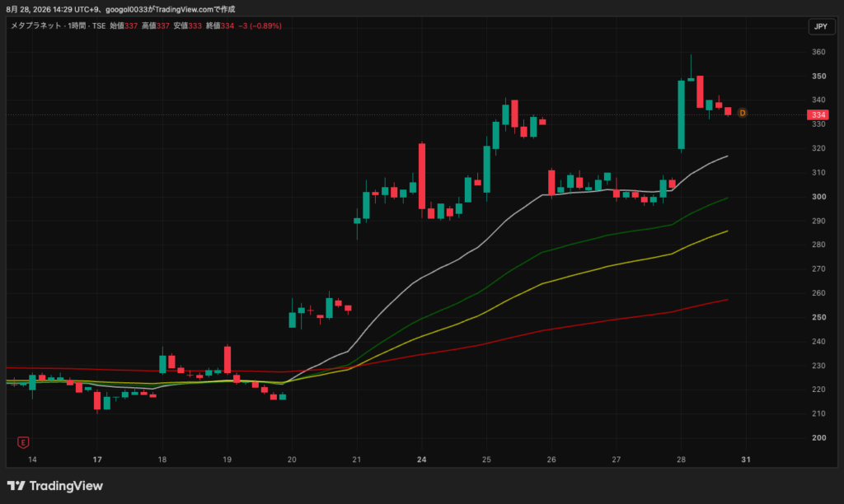
Task: Click 290 on the price axis
Action: (818, 221)
